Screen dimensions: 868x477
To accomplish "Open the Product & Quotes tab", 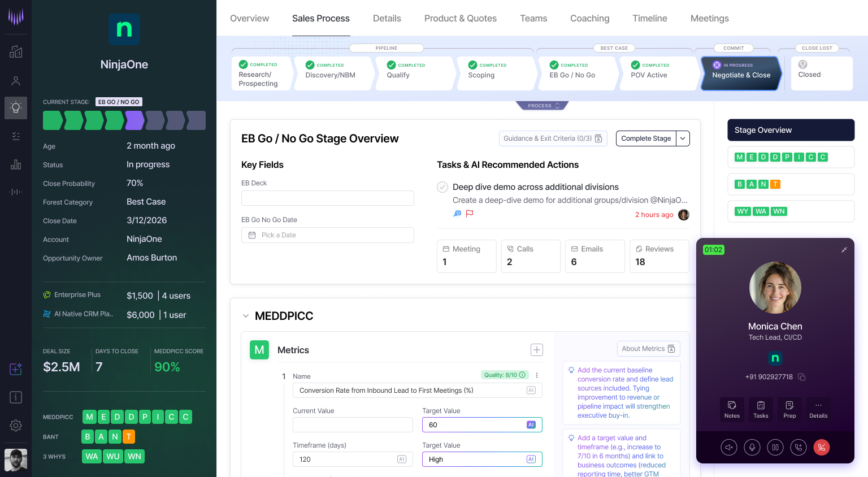I will 461,19.
